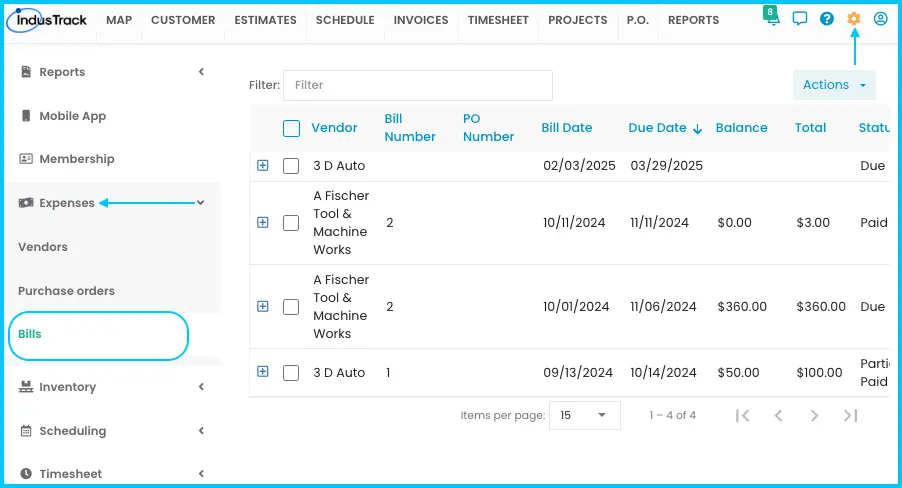Open the notifications bell with badge 8

pyautogui.click(x=771, y=17)
